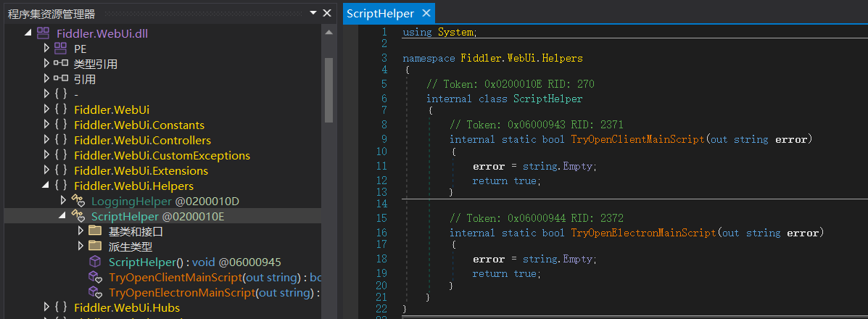Click the ScriptHelper() constructor method icon

click(95, 262)
